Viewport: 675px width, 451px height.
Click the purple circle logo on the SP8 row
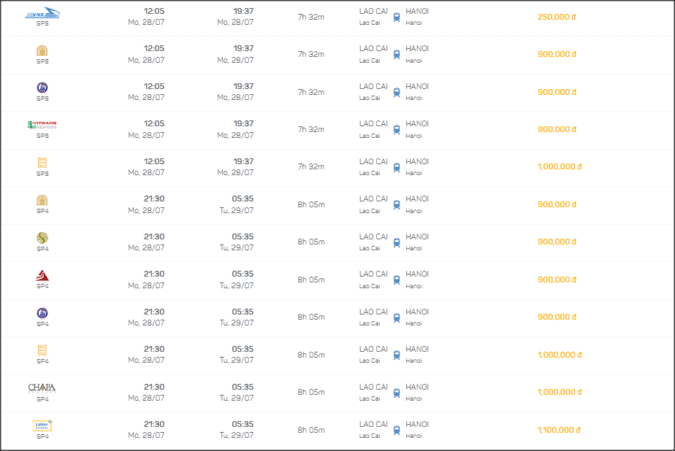click(42, 88)
